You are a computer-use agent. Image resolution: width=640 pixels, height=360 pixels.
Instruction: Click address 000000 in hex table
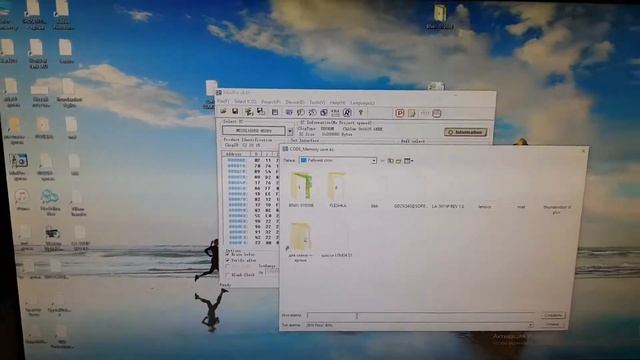pyautogui.click(x=236, y=160)
